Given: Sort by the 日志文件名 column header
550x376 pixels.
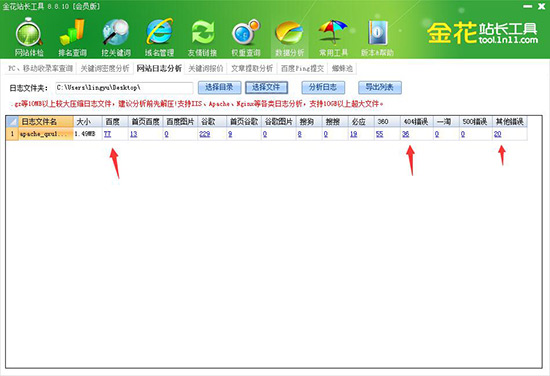Looking at the screenshot, I should 46,122.
